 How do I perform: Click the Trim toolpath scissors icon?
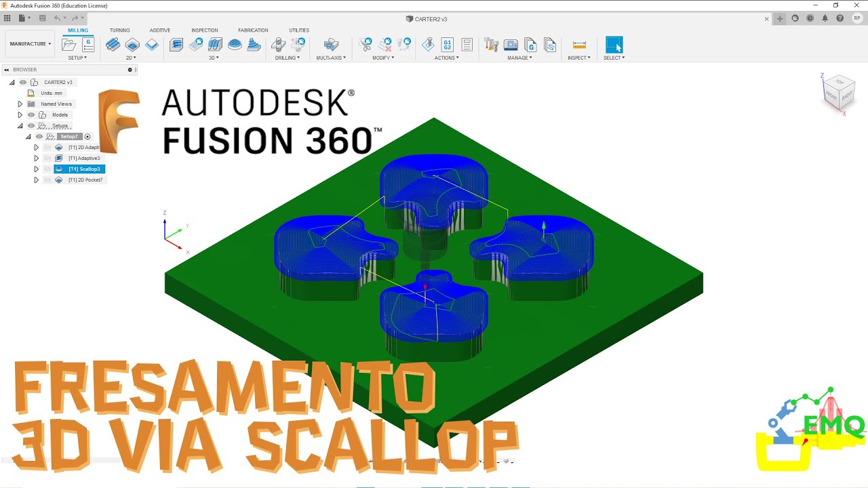point(366,45)
